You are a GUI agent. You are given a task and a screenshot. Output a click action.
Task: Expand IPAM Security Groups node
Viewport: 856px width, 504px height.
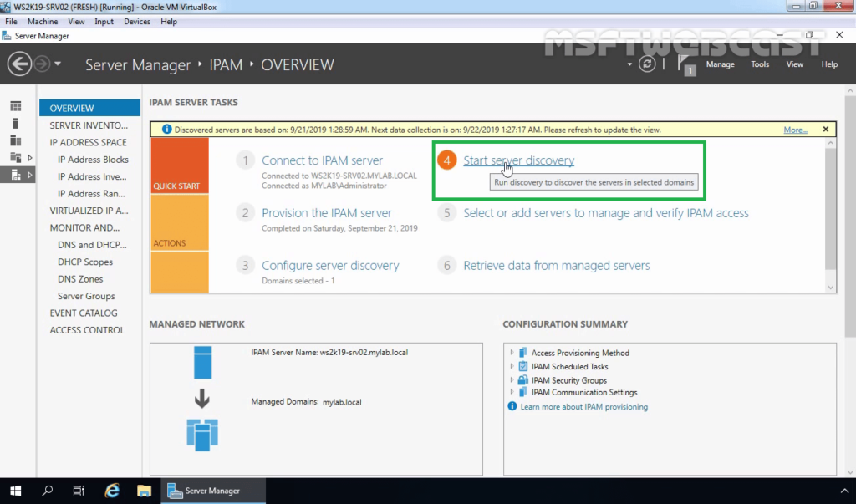pos(512,380)
